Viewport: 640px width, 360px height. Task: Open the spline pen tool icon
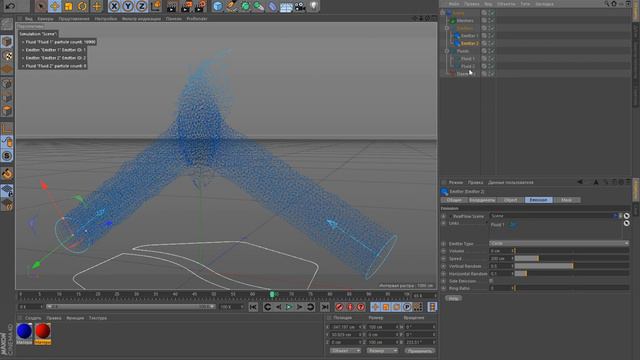[231, 6]
